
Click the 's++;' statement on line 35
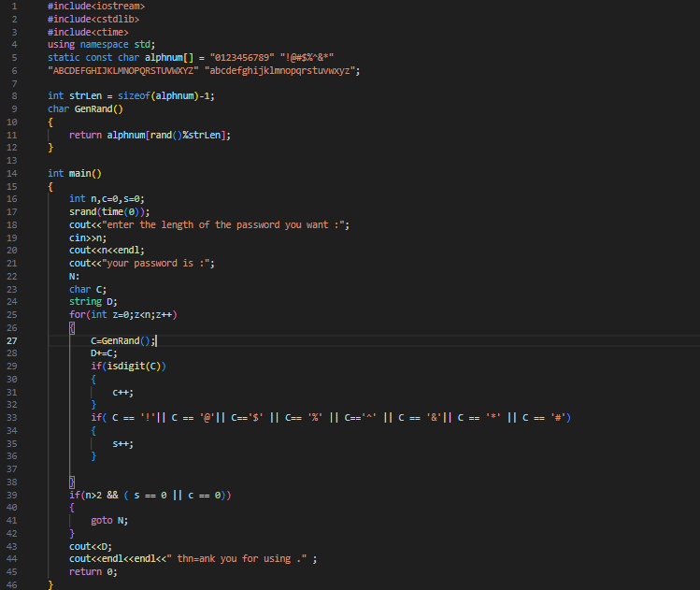tap(122, 443)
